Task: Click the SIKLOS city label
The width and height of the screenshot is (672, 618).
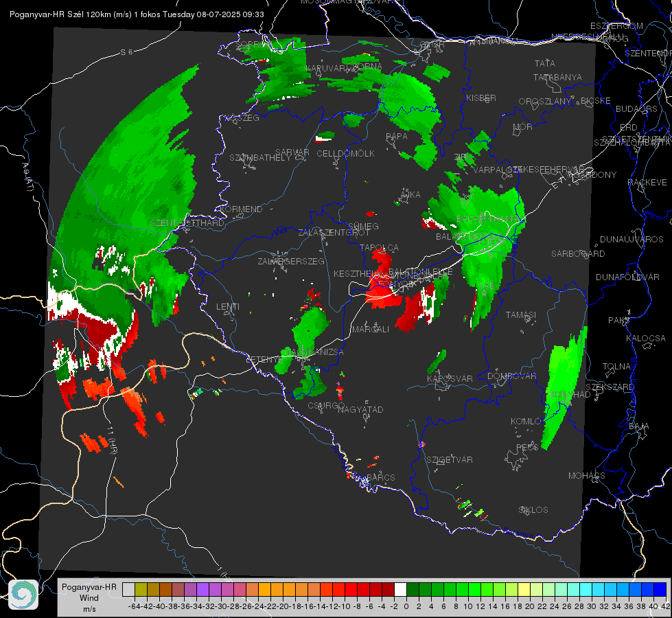Action: [533, 510]
